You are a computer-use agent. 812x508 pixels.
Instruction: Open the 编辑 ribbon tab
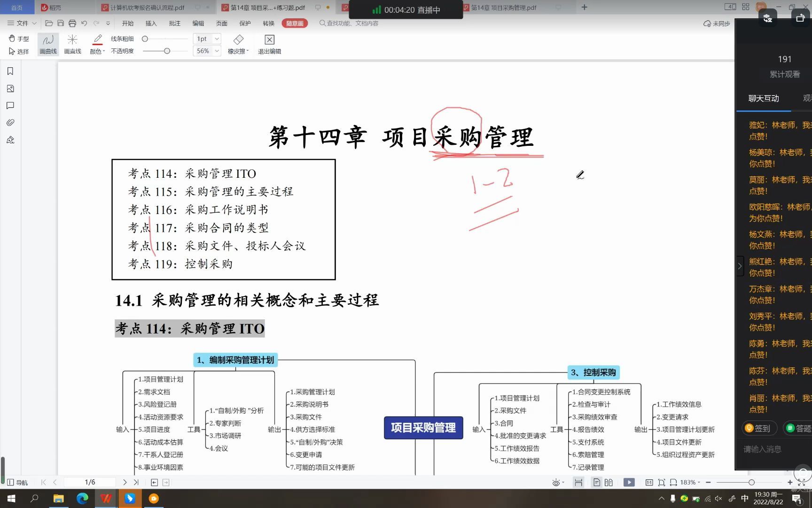click(198, 23)
